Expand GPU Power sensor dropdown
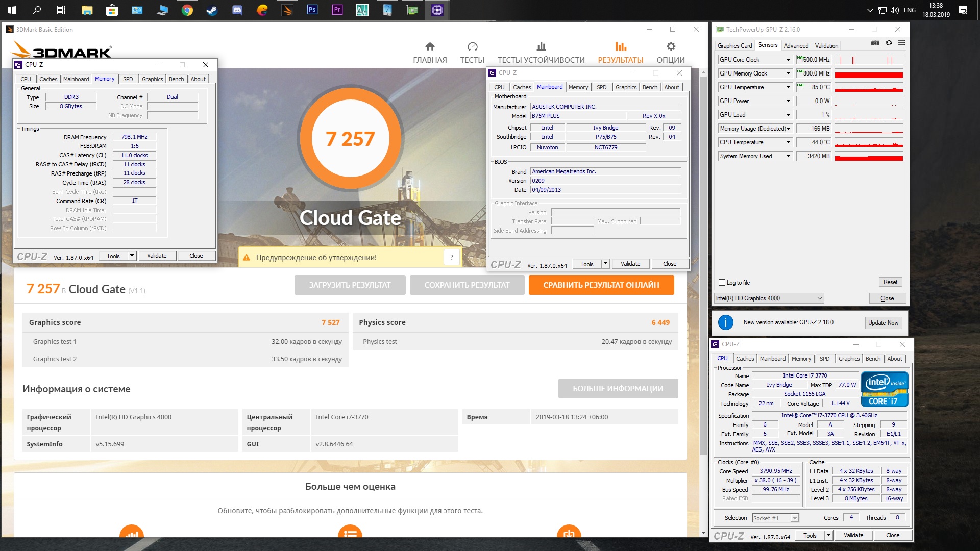 pyautogui.click(x=788, y=101)
